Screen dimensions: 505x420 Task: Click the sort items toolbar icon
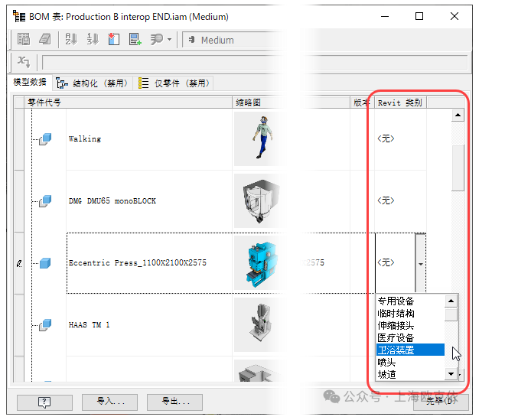(x=71, y=40)
